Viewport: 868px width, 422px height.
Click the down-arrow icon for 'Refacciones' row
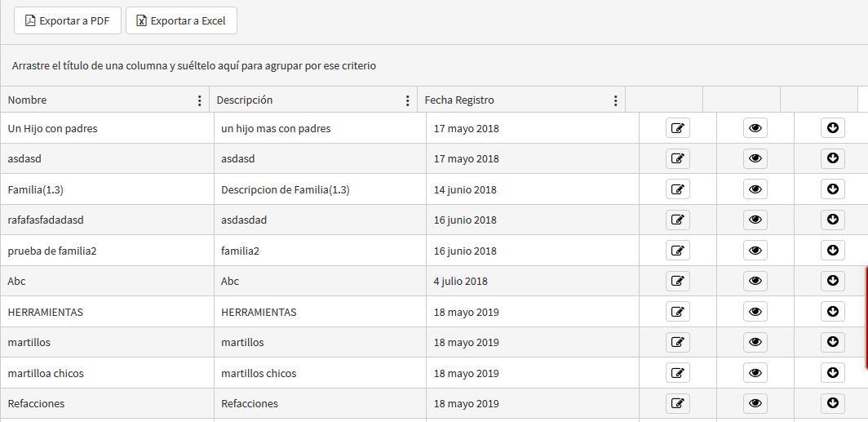pyautogui.click(x=832, y=403)
